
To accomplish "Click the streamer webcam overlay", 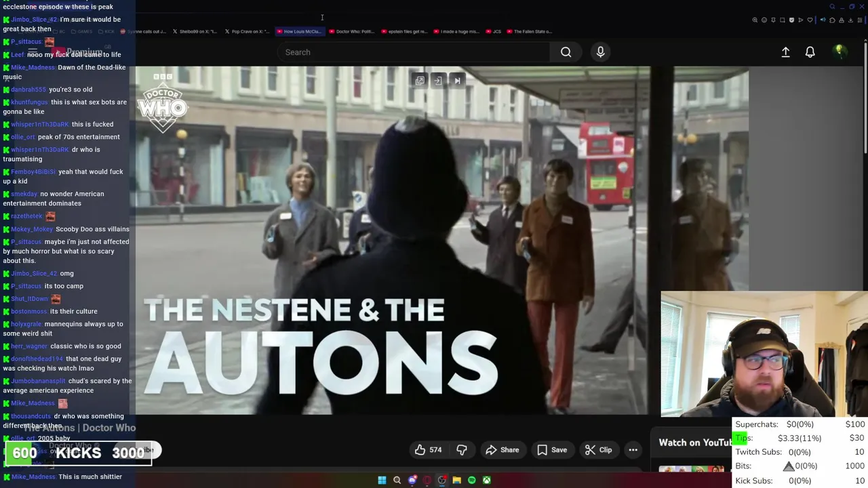I will [x=764, y=354].
